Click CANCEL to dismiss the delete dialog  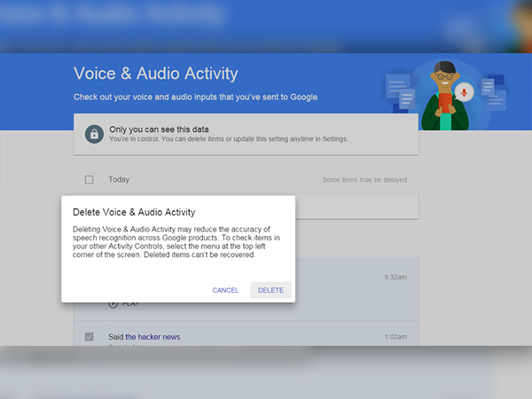(x=225, y=290)
